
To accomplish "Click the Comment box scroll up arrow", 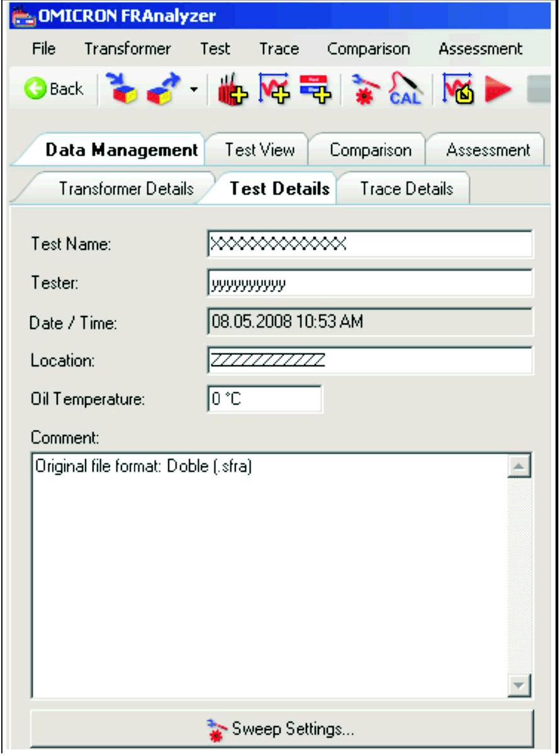I will [x=518, y=466].
